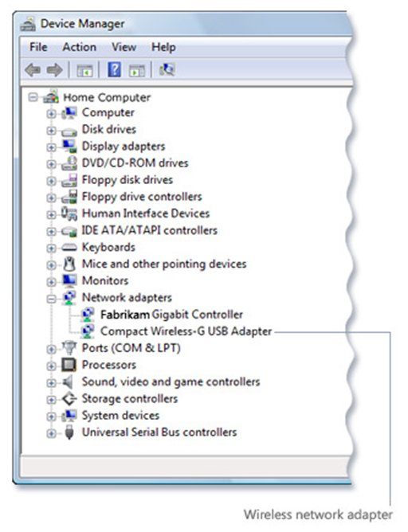
Task: Click the Back arrow toolbar icon
Action: coord(33,70)
